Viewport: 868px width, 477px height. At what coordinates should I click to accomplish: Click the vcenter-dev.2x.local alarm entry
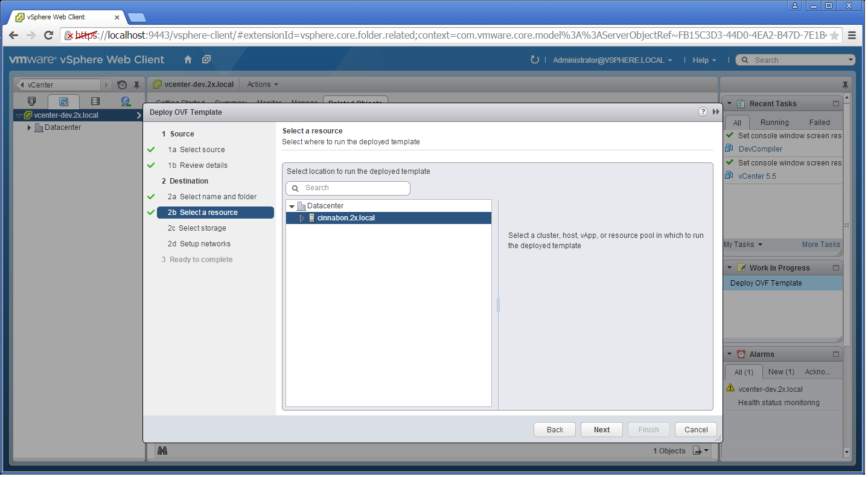pyautogui.click(x=770, y=389)
